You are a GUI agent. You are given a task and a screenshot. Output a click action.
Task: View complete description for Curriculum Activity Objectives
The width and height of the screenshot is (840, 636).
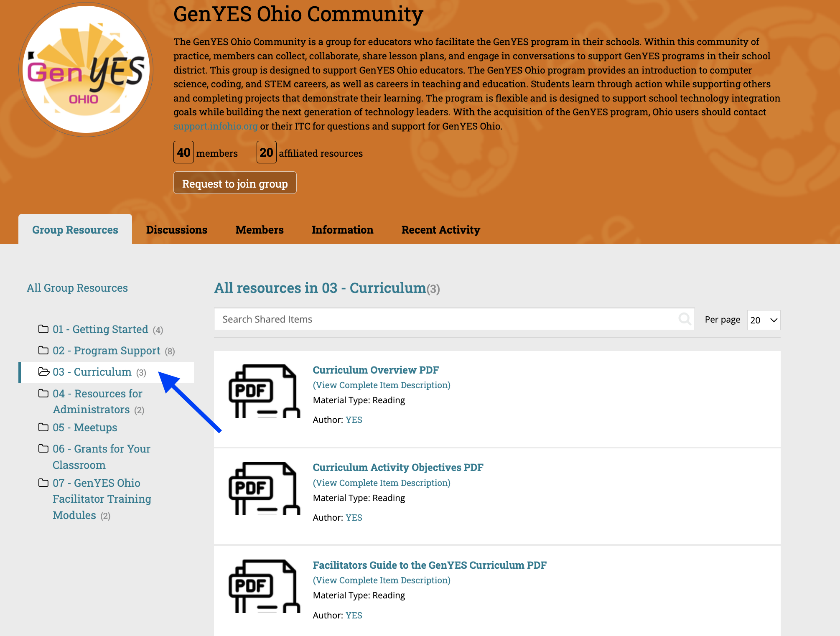[x=382, y=483]
